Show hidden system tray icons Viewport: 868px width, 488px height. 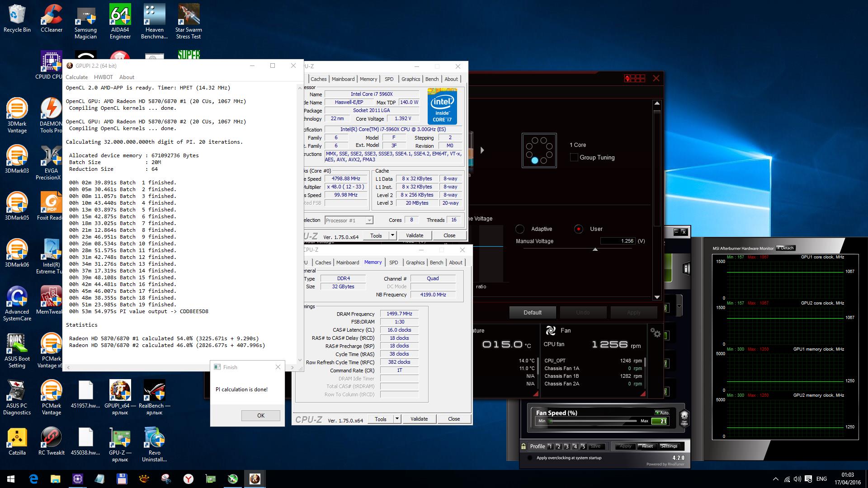pyautogui.click(x=776, y=479)
